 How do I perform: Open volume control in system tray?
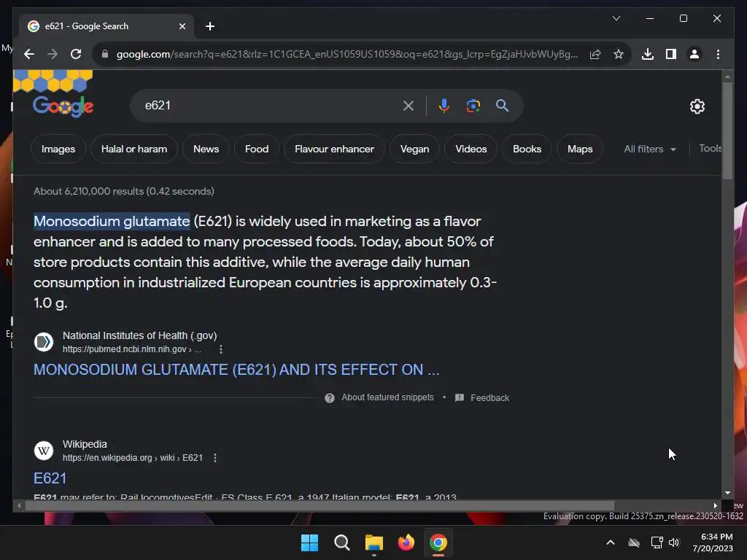click(674, 542)
